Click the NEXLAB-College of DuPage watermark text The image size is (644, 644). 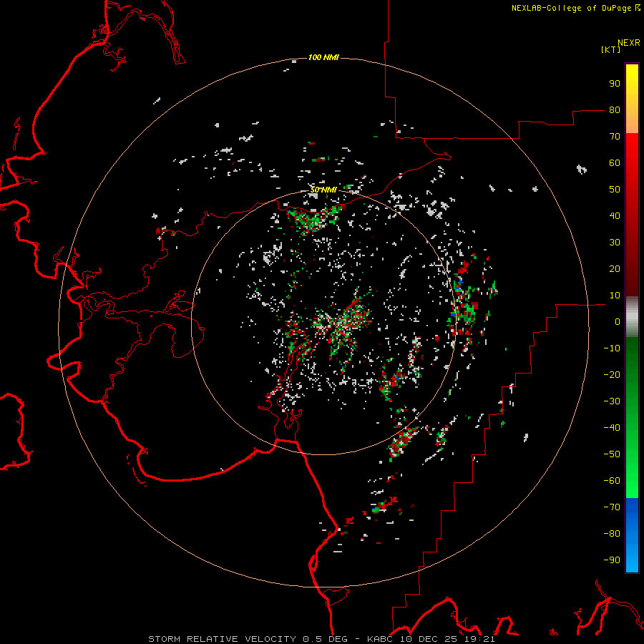click(x=575, y=8)
